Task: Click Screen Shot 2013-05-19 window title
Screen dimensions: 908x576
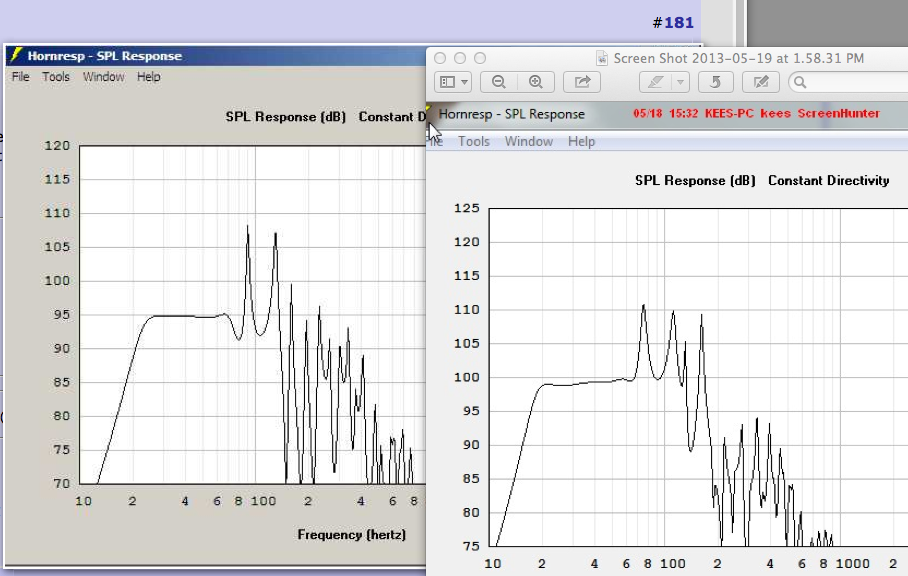Action: 739,58
